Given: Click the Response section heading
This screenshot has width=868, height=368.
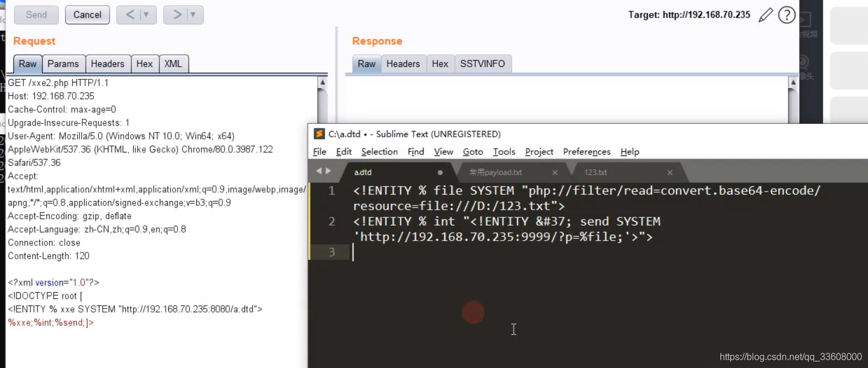Looking at the screenshot, I should pyautogui.click(x=377, y=41).
